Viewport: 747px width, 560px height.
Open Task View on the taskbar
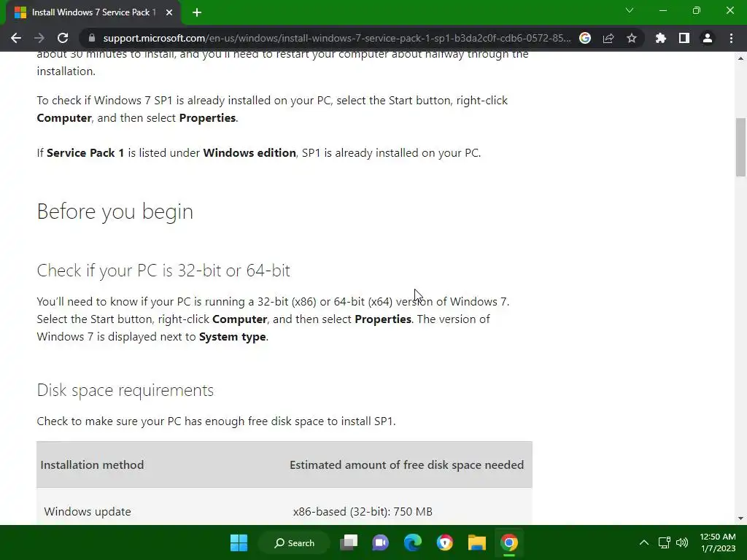(x=349, y=542)
